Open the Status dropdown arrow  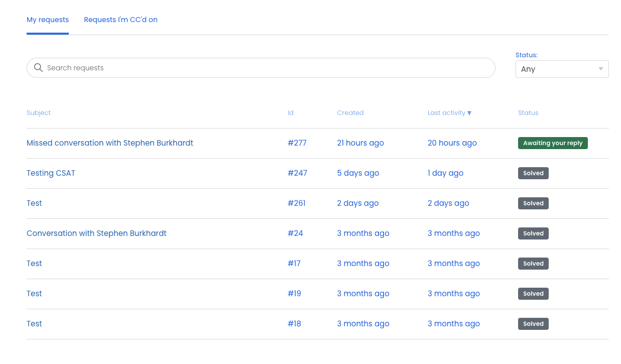[x=600, y=69]
